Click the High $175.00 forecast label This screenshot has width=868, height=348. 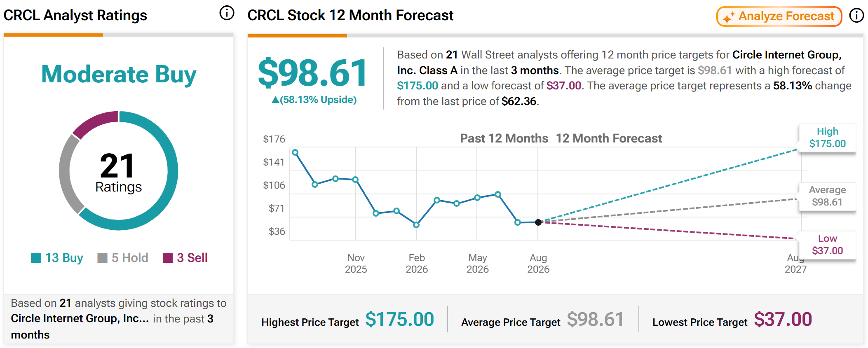(x=827, y=138)
